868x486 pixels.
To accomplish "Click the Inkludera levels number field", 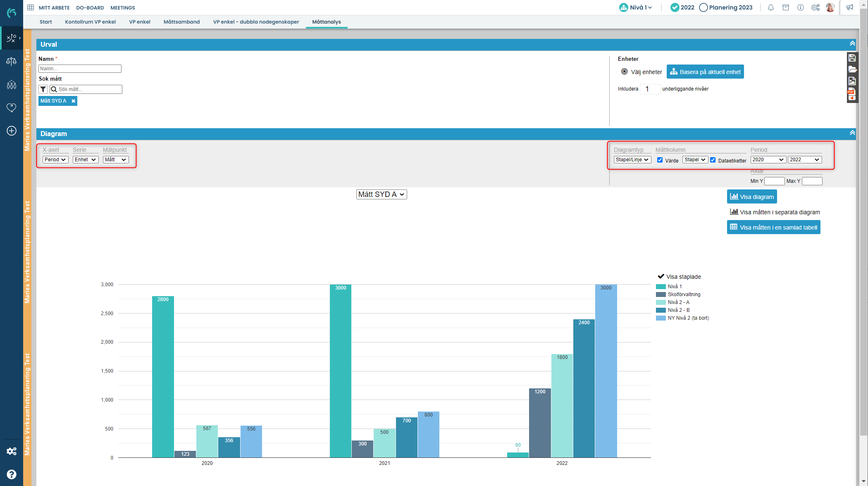I will click(650, 89).
